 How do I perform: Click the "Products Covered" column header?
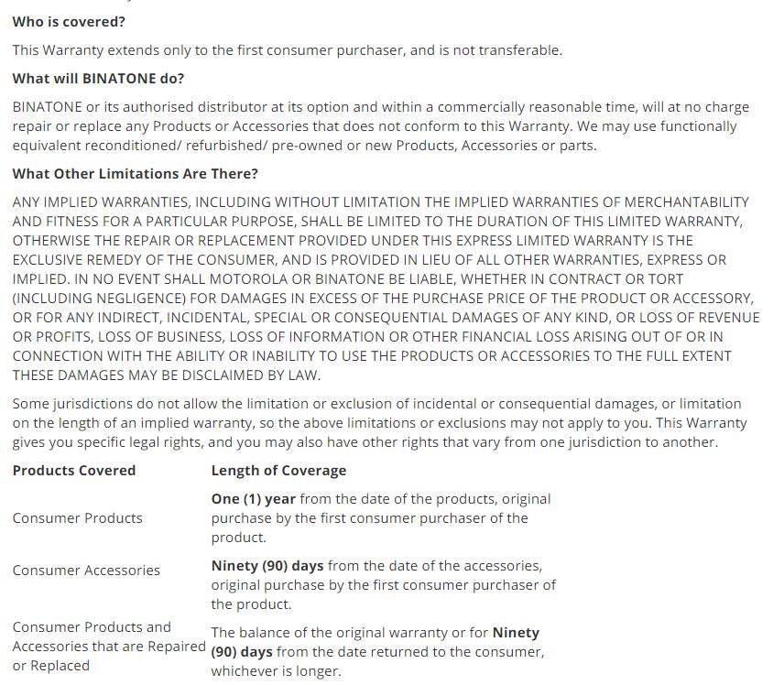click(x=74, y=470)
